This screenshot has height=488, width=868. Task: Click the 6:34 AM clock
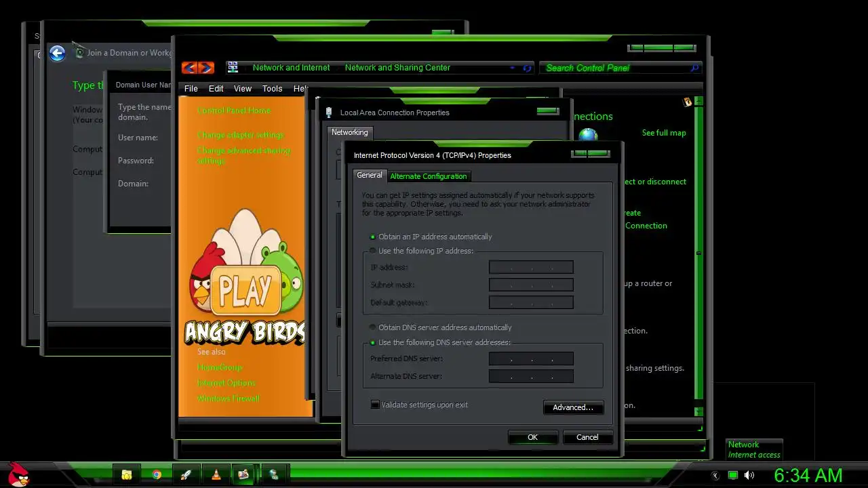[x=808, y=475]
